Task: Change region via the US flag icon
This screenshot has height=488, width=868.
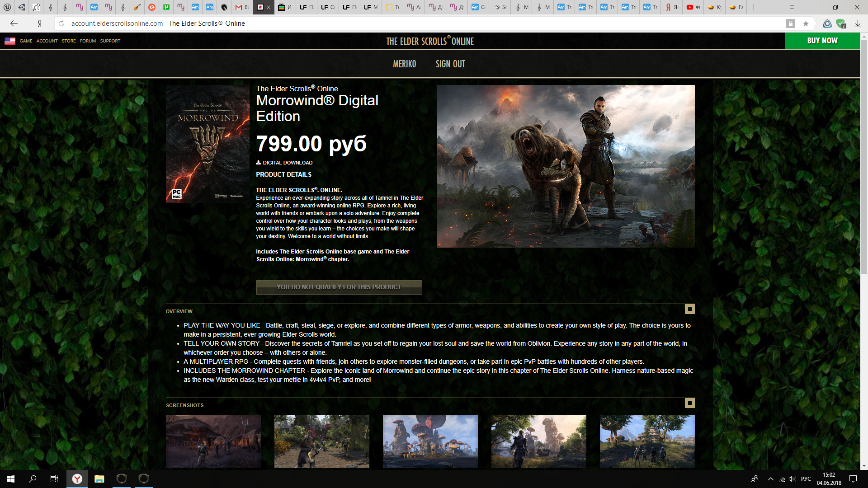Action: pos(10,41)
